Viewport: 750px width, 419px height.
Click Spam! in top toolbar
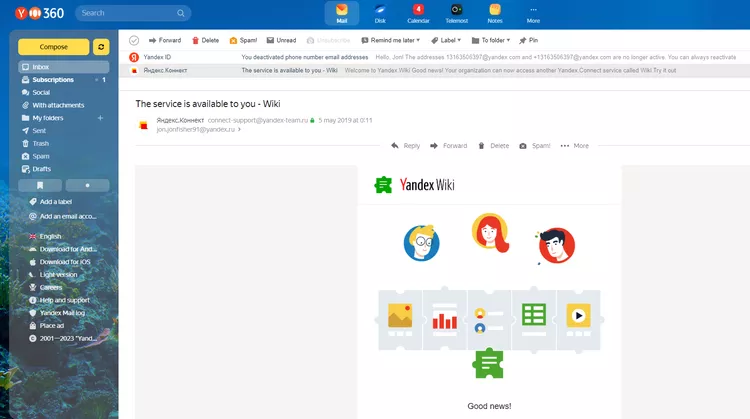click(243, 40)
